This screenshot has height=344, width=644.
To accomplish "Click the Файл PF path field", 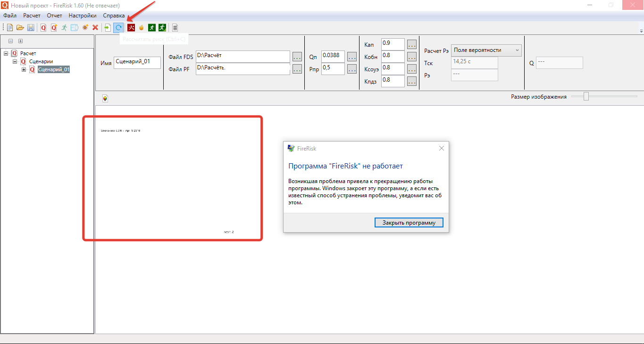I will [243, 69].
